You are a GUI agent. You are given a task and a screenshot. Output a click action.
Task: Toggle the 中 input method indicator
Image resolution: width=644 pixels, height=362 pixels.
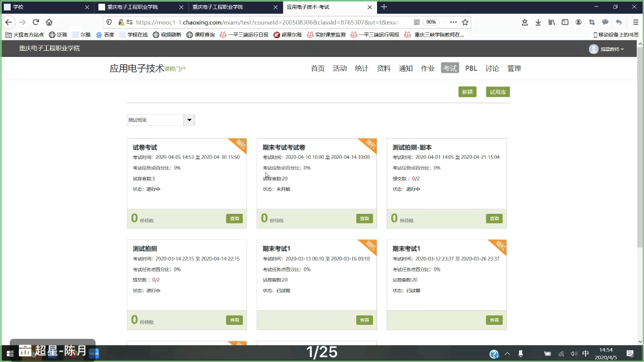tap(585, 353)
